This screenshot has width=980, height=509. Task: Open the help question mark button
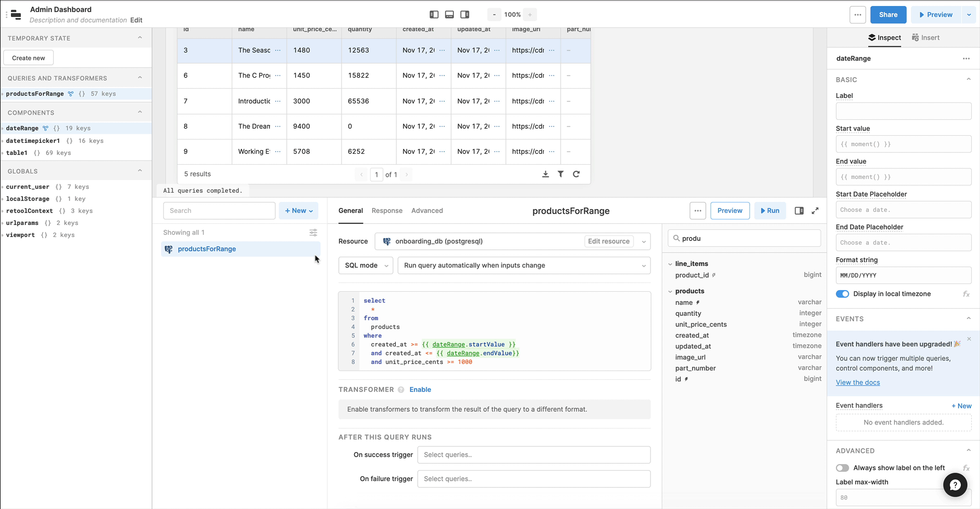point(955,485)
